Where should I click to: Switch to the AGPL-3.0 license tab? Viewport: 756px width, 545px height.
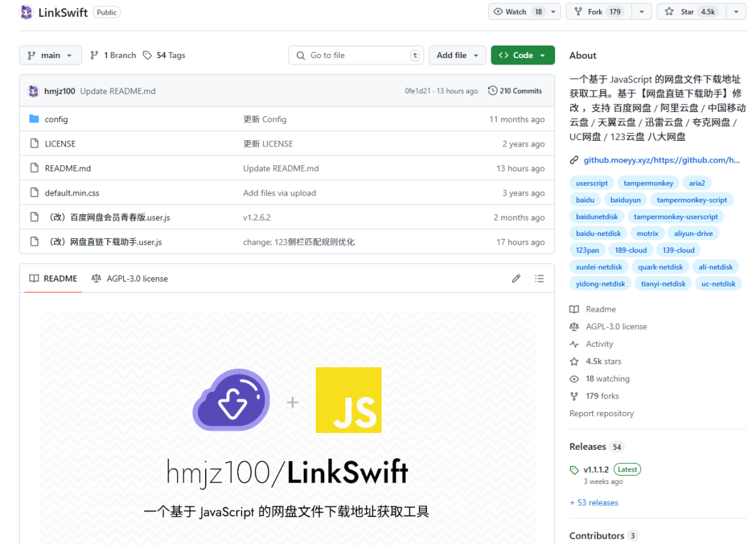[x=129, y=278]
